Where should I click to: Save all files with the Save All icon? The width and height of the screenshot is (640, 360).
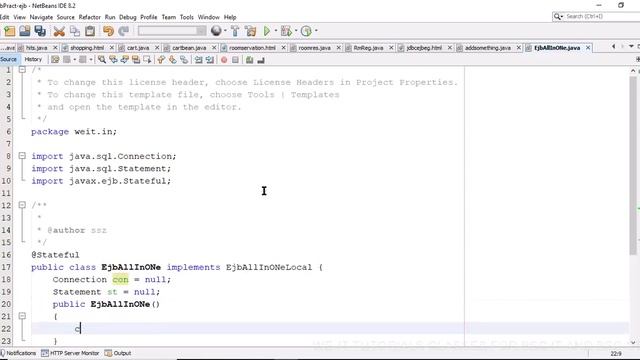(40, 31)
